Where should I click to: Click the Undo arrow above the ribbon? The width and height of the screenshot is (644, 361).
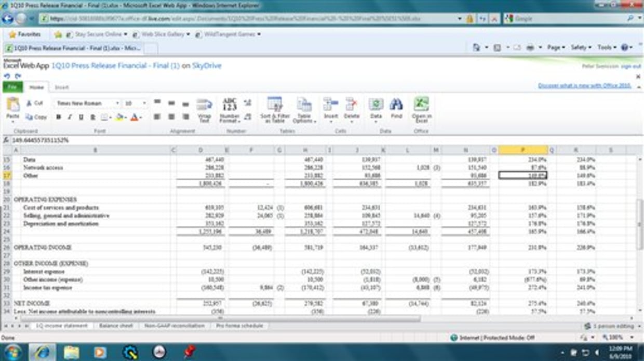7,76
